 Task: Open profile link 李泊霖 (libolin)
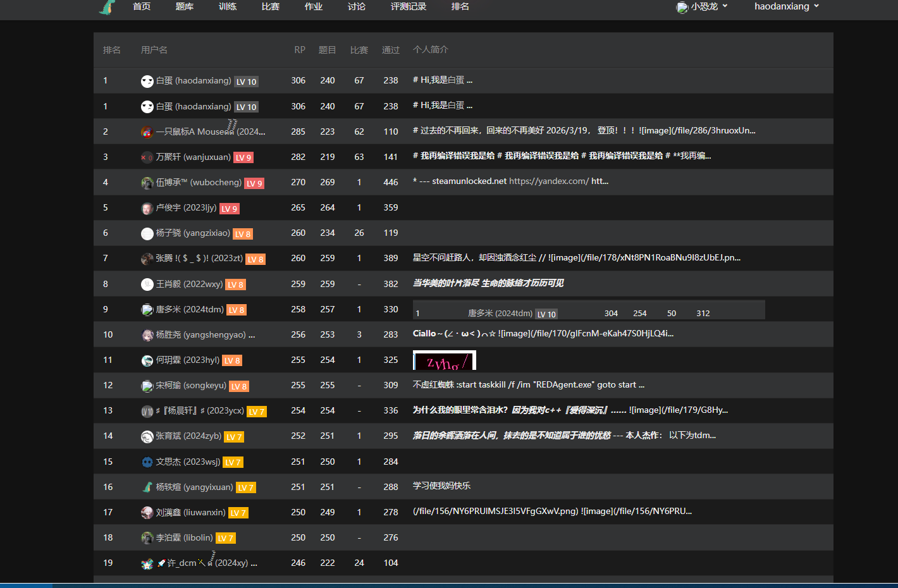pyautogui.click(x=184, y=537)
